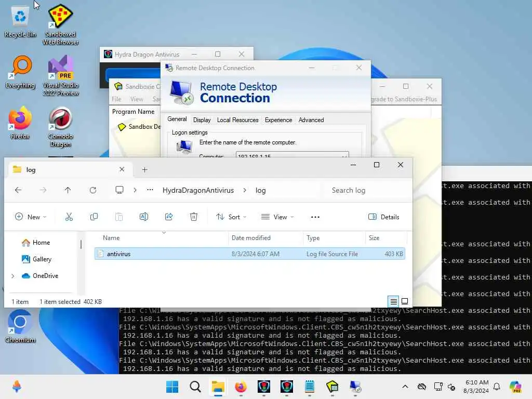The width and height of the screenshot is (532, 399).
Task: Open Chromium desktop shortcut
Action: [20, 326]
